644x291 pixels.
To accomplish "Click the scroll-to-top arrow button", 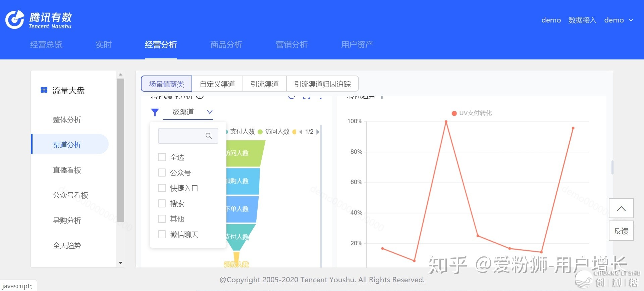I will 621,208.
